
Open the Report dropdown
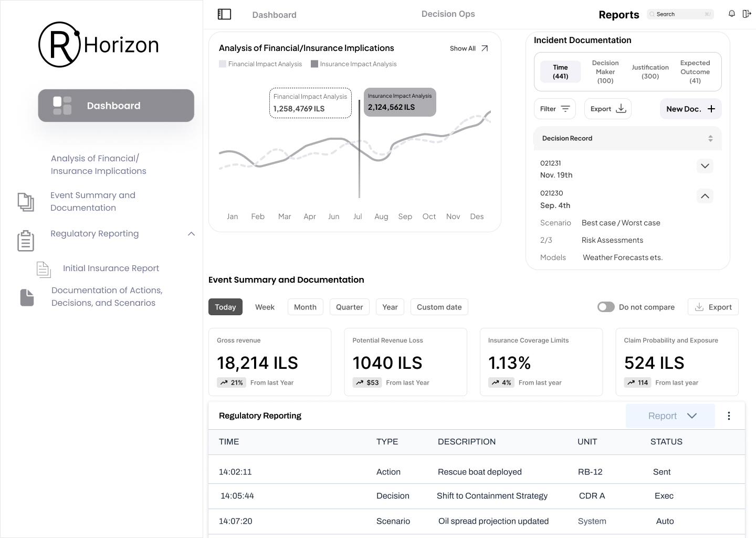click(670, 416)
